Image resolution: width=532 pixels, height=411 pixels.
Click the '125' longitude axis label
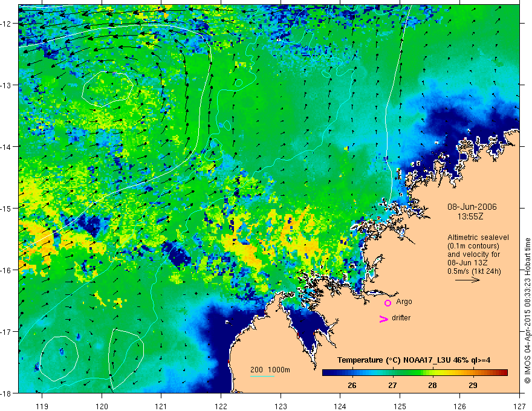click(400, 406)
